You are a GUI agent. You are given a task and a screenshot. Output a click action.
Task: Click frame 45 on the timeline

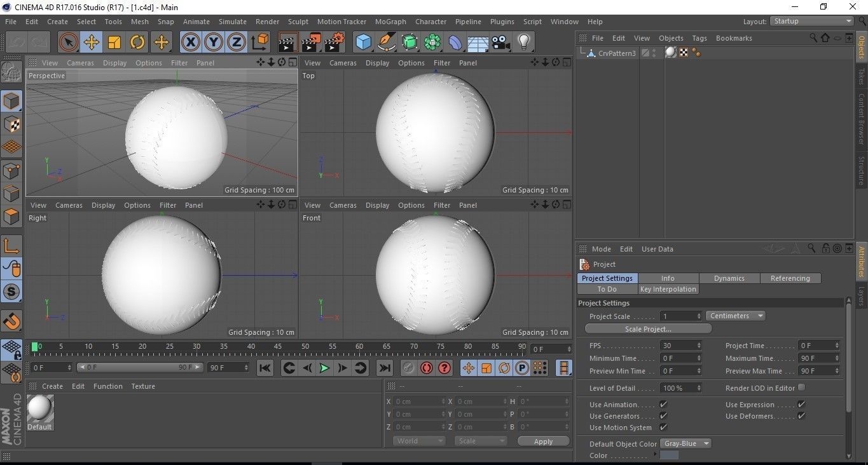278,347
